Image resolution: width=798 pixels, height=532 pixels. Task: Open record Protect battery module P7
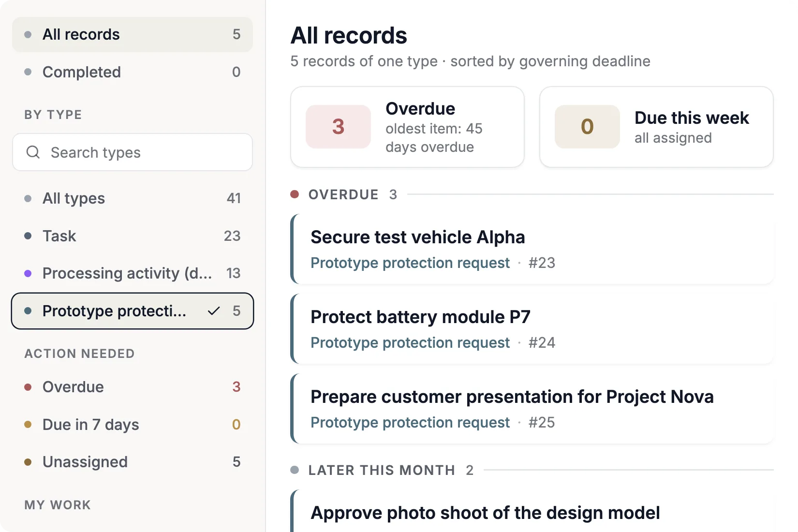532,329
